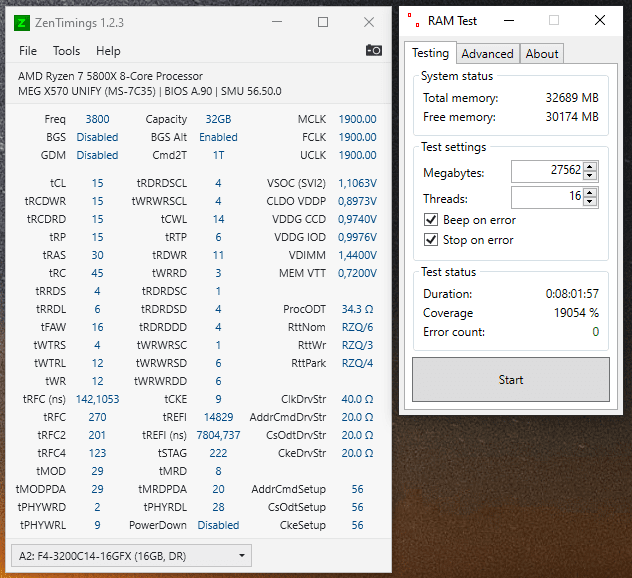Click the tPHYRDL value 28
The image size is (632, 578).
[218, 507]
